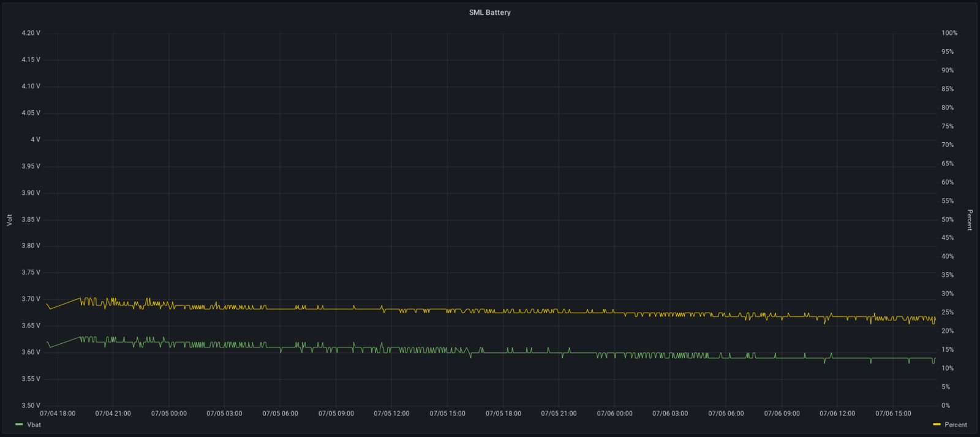Click the green Vbat legend color swatch
This screenshot has width=980, height=437.
click(19, 425)
